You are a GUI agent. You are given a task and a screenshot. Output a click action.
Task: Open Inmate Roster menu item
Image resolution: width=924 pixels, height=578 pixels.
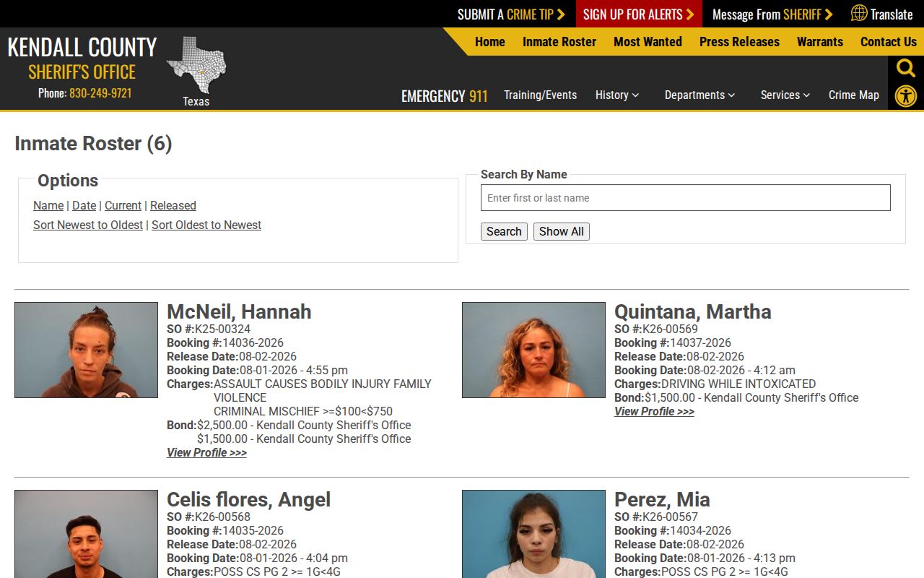pos(559,42)
